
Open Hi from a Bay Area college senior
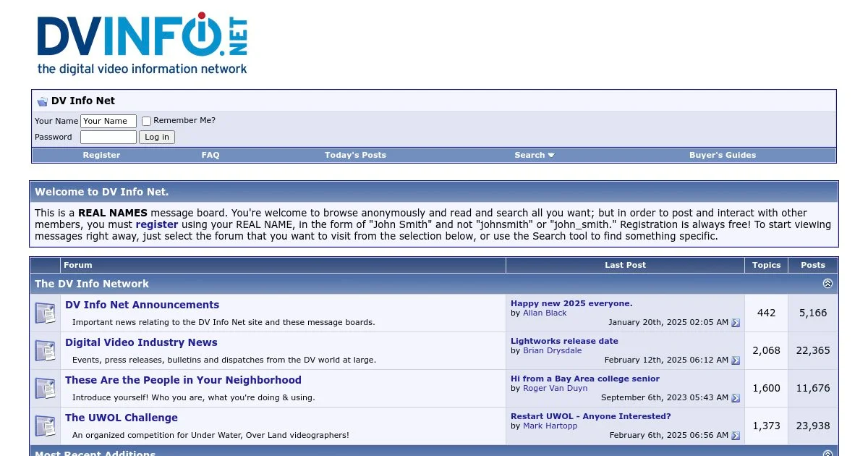585,379
